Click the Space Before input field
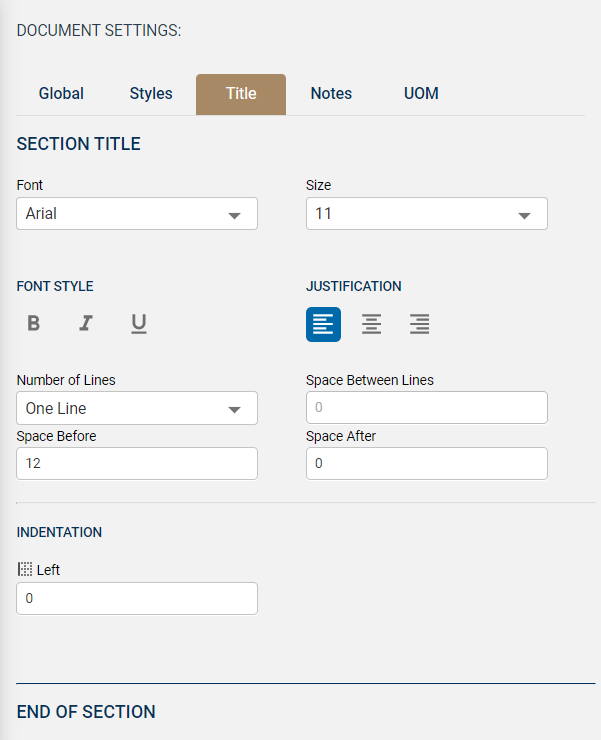The height and width of the screenshot is (740, 601). (x=137, y=463)
